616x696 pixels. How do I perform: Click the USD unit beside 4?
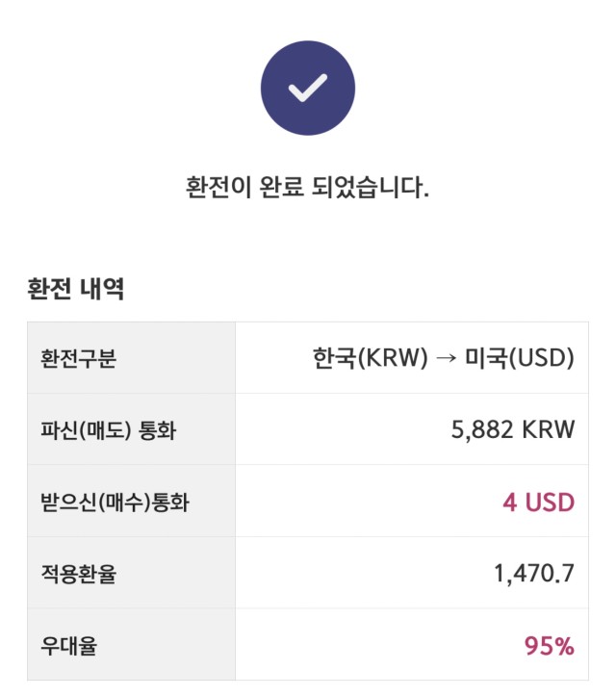[x=551, y=503]
